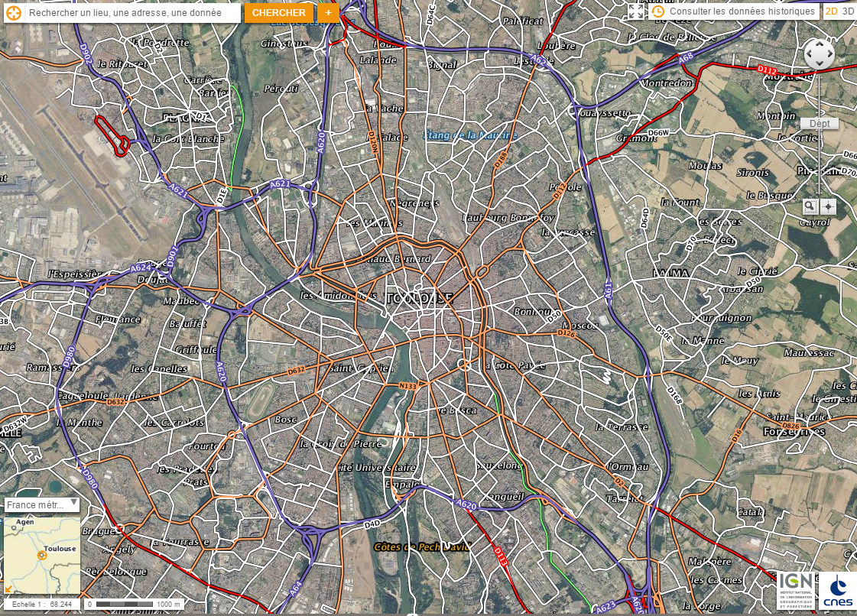Click the 'A64' motorway label
The image size is (857, 616).
(296, 588)
